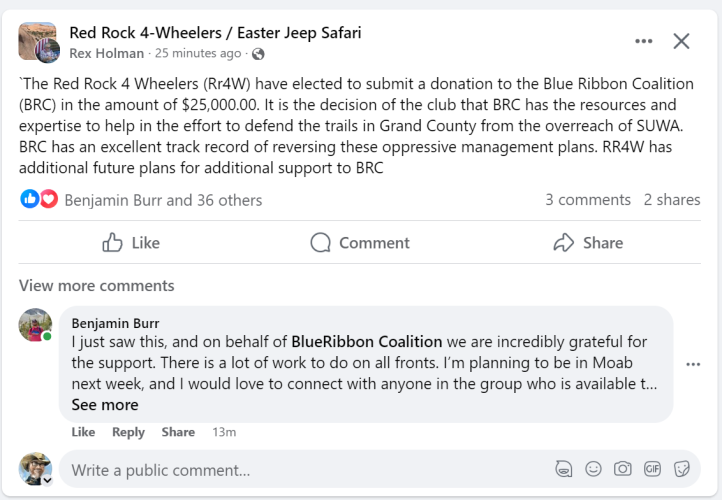Image resolution: width=722 pixels, height=500 pixels.
Task: Open the post's three-dot options menu
Action: pos(643,41)
